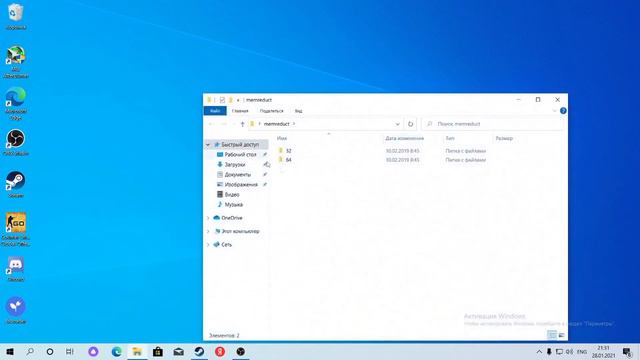This screenshot has height=360, width=640.
Task: Expand the Сеть tree node
Action: tap(208, 244)
